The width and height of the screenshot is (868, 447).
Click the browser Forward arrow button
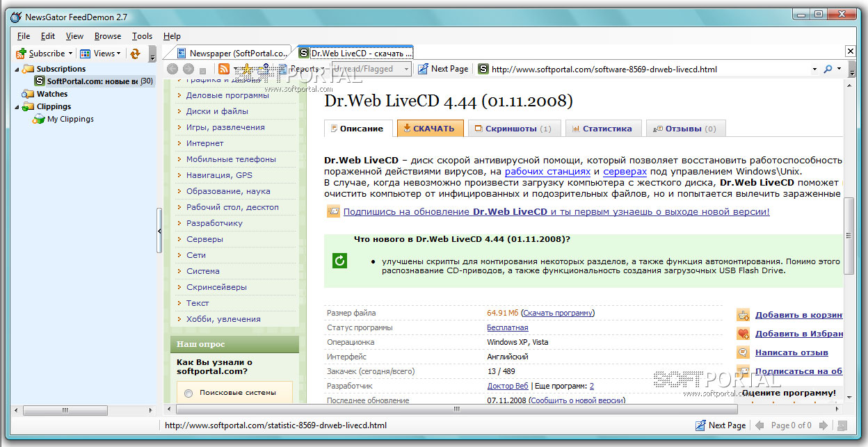tap(188, 69)
